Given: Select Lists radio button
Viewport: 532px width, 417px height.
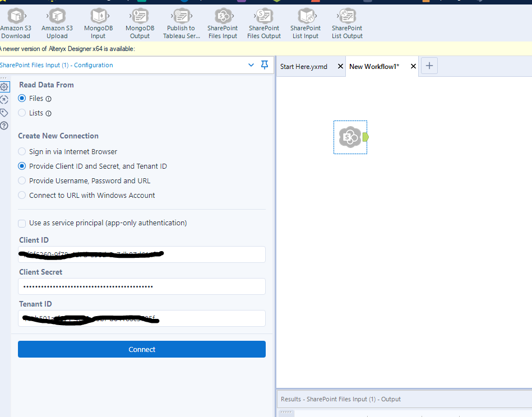Looking at the screenshot, I should 22,113.
